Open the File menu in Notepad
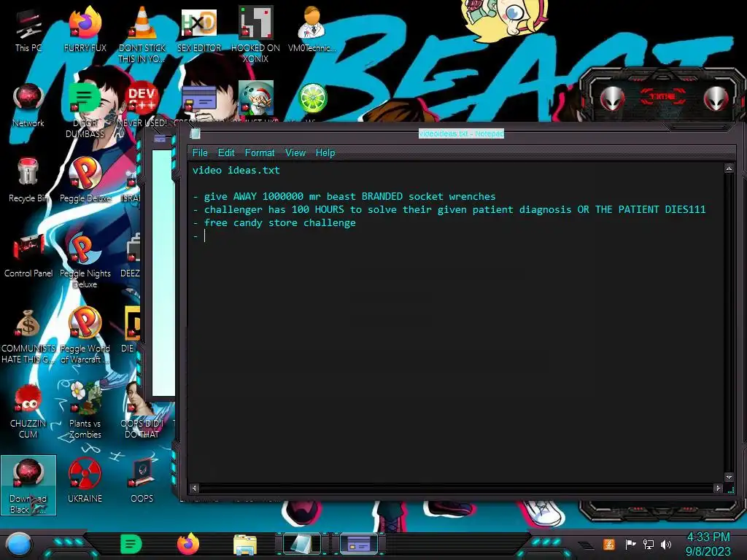 pyautogui.click(x=200, y=153)
